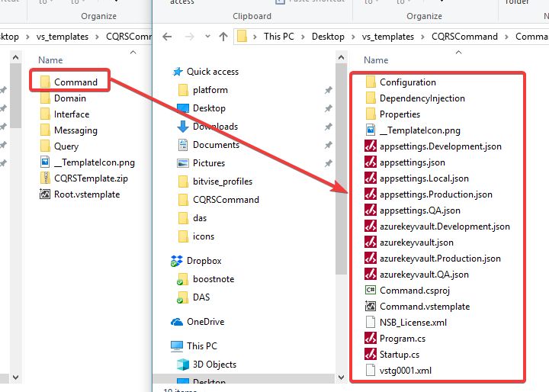Select __TemplateIcon.png in right window
This screenshot has width=549, height=392.
coord(413,130)
